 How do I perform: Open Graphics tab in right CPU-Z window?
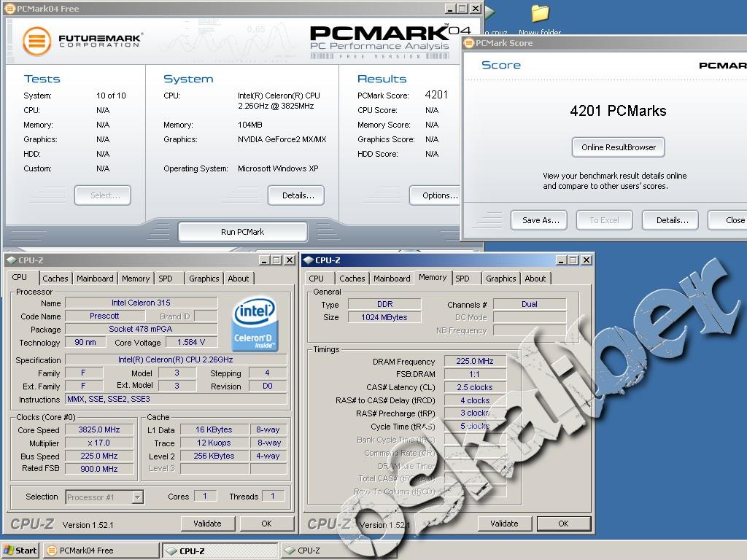point(500,279)
